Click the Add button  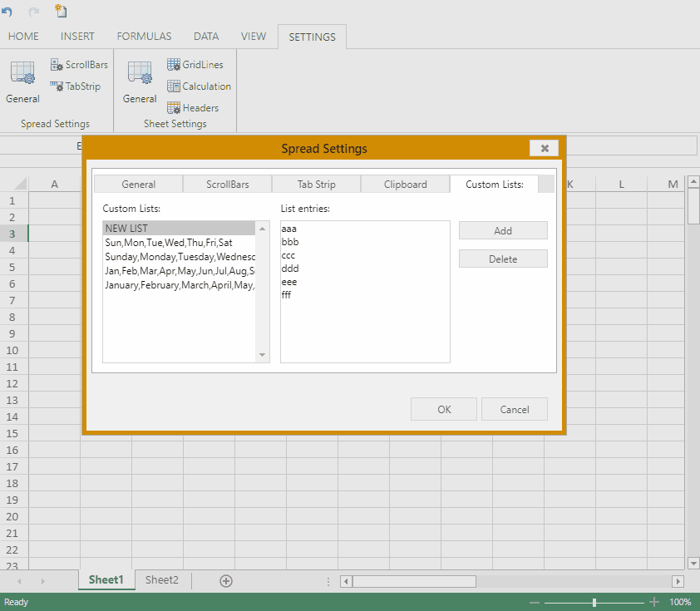click(503, 231)
